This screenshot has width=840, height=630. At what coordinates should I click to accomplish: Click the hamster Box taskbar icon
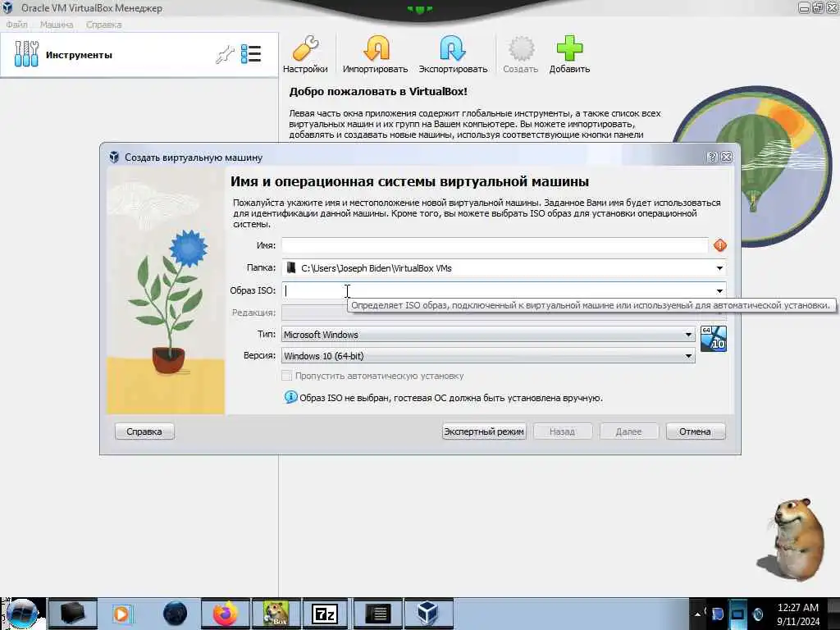276,614
